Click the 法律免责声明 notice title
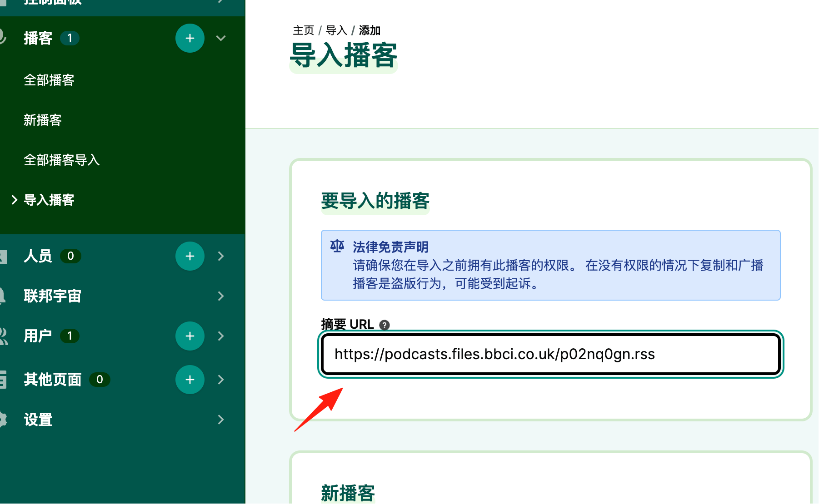Image resolution: width=819 pixels, height=504 pixels. [x=391, y=247]
